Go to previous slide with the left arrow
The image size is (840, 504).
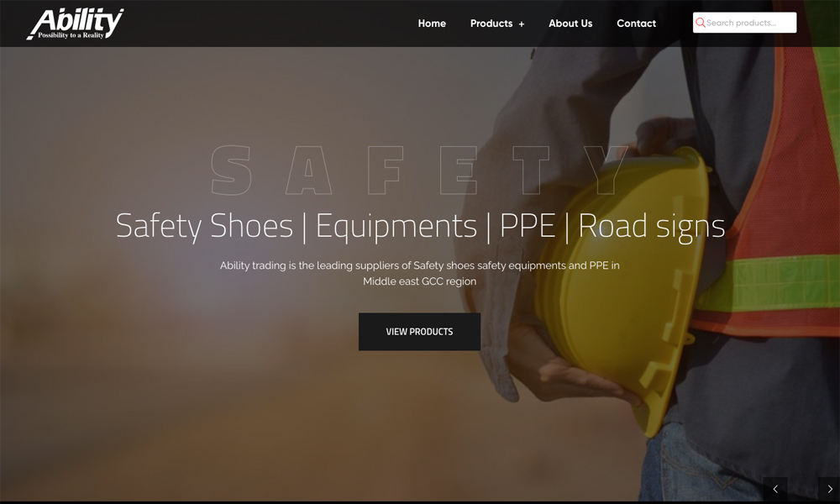(775, 489)
